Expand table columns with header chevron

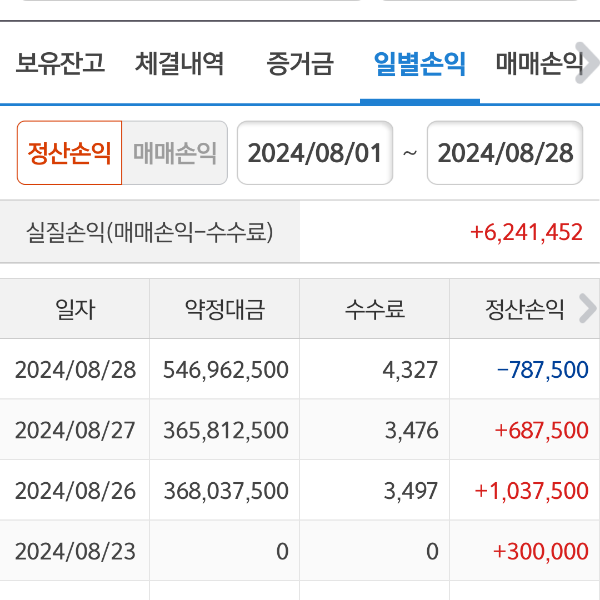tap(587, 309)
